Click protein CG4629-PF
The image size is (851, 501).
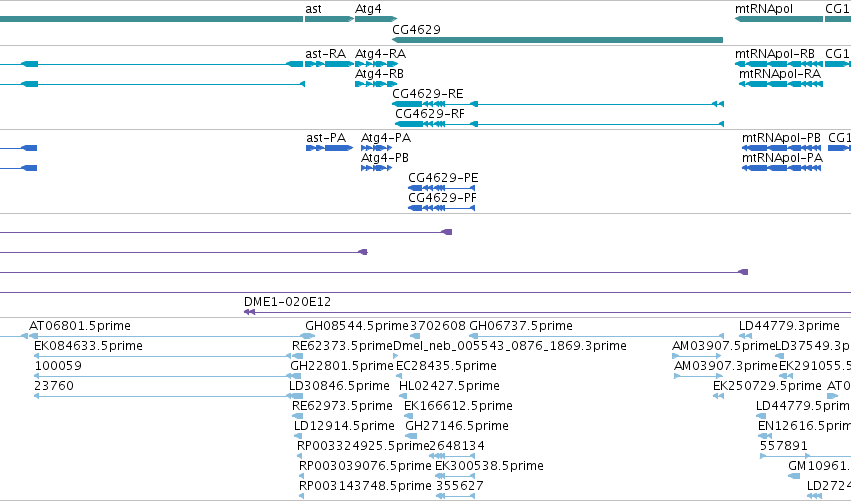coord(441,208)
